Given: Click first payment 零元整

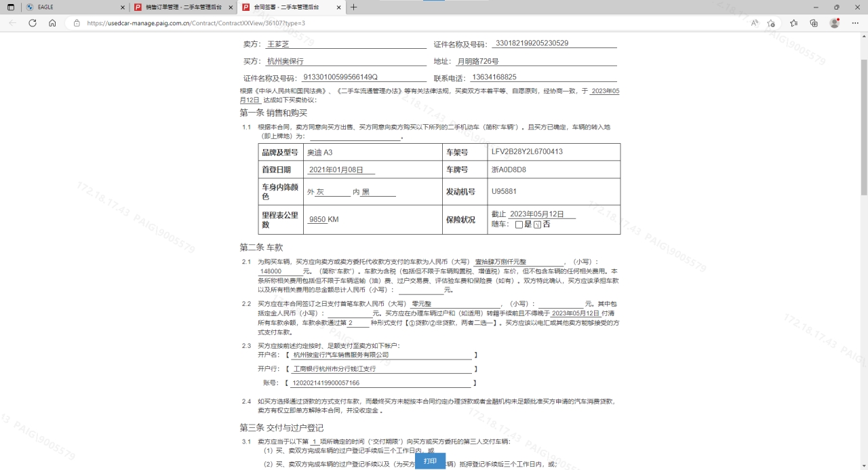Looking at the screenshot, I should pyautogui.click(x=422, y=304).
